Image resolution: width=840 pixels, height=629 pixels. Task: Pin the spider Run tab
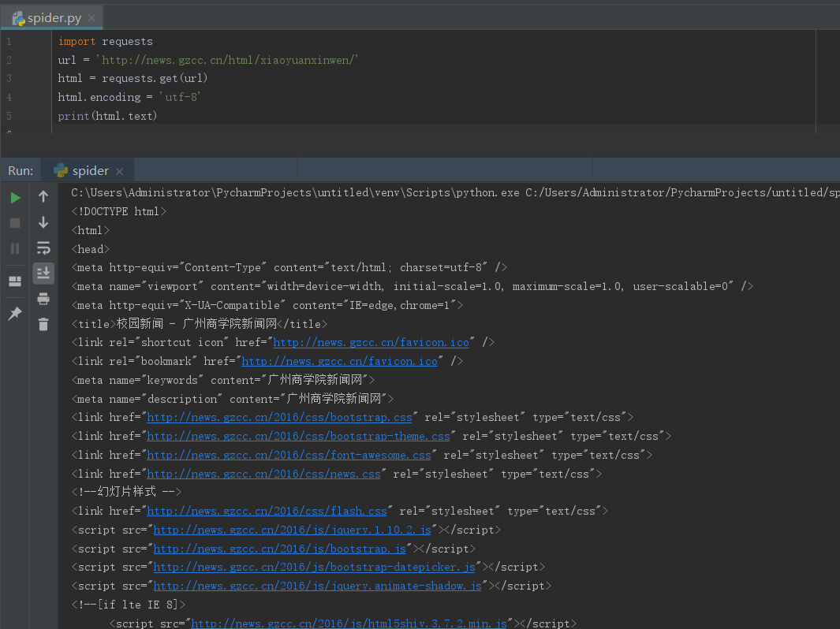click(x=15, y=313)
